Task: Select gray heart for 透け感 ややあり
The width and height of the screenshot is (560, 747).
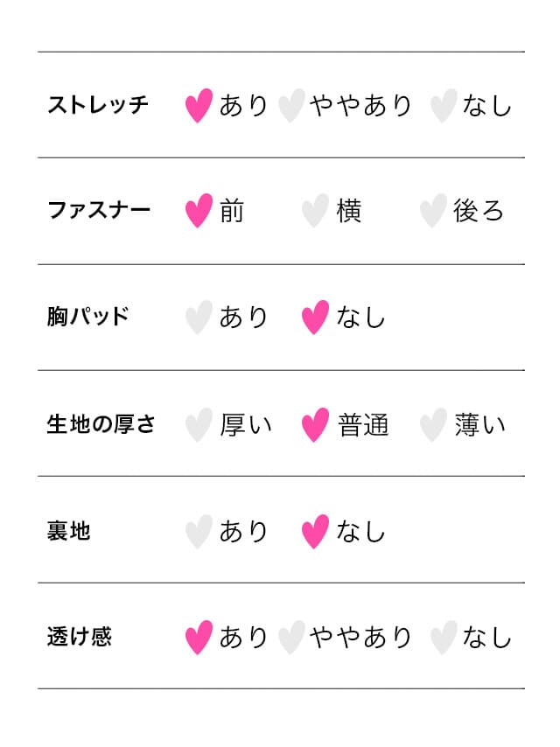Action: point(290,638)
